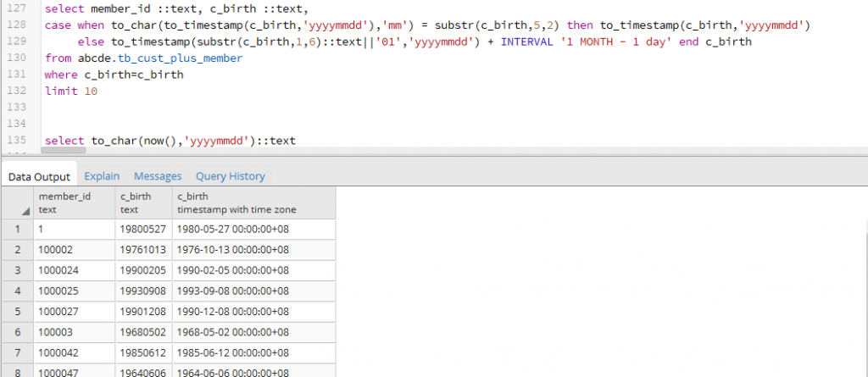Click the c_birth cell 19900205
The image size is (868, 377).
pos(144,270)
